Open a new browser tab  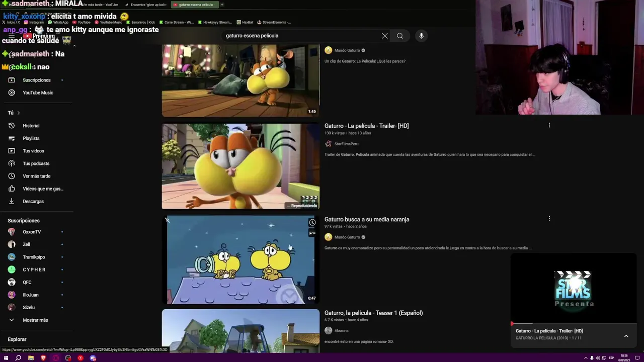222,5
